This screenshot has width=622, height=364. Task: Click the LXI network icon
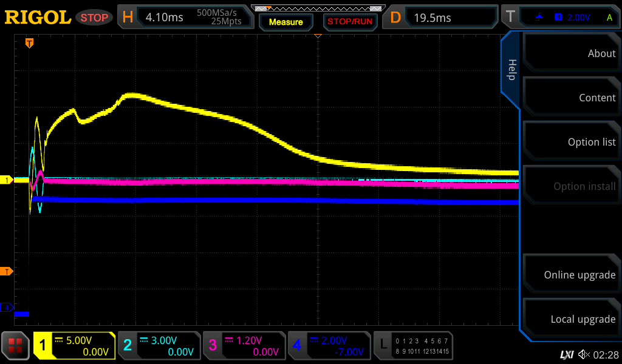[566, 354]
